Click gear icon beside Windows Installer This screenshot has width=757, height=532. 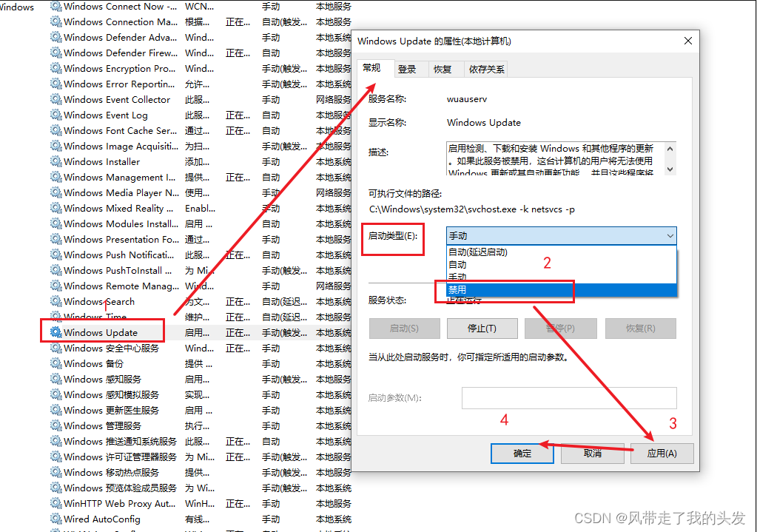pos(56,161)
